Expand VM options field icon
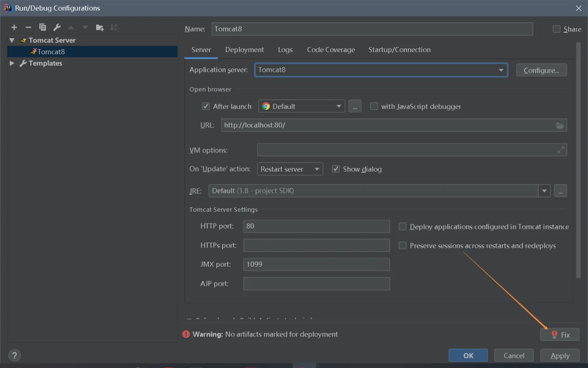Screen dimensions: 588x368 click(x=561, y=150)
